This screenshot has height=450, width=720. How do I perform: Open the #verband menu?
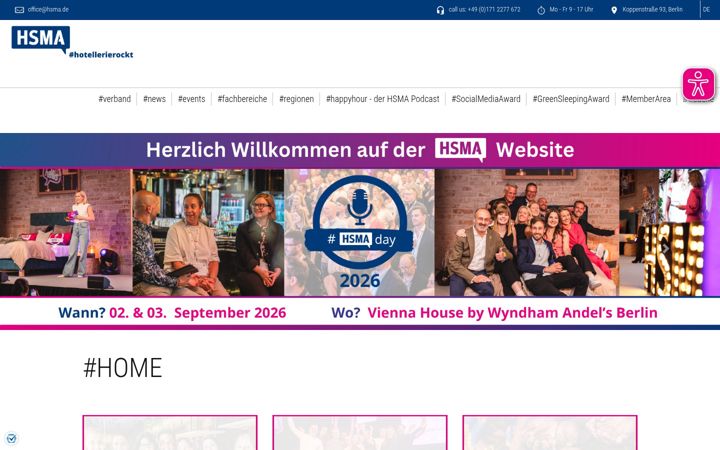pos(115,99)
